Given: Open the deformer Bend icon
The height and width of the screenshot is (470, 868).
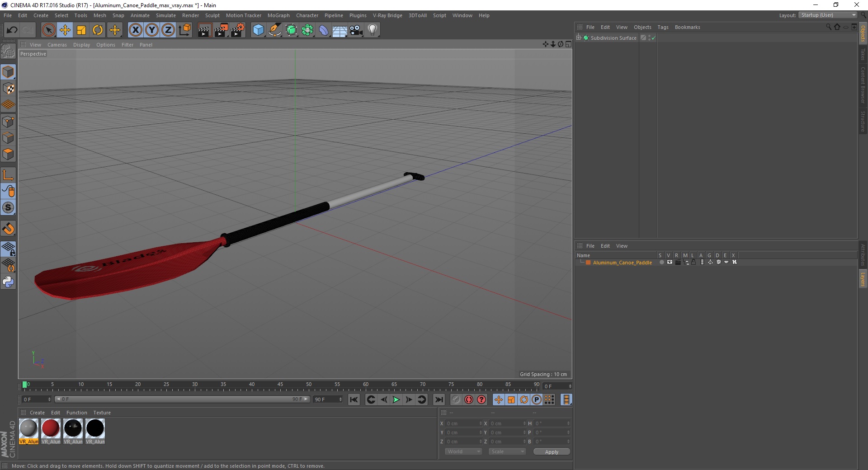Looking at the screenshot, I should coord(324,30).
